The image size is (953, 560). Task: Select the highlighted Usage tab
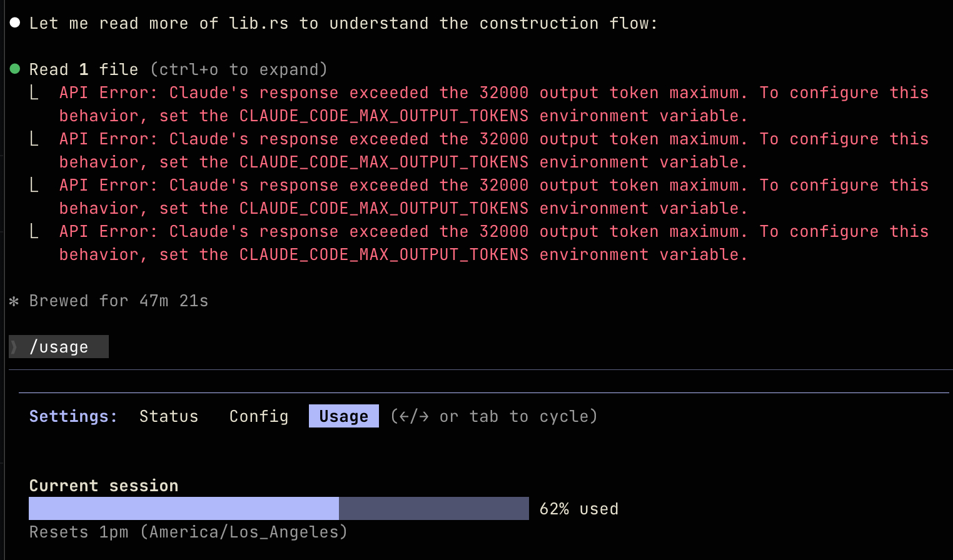pos(343,416)
